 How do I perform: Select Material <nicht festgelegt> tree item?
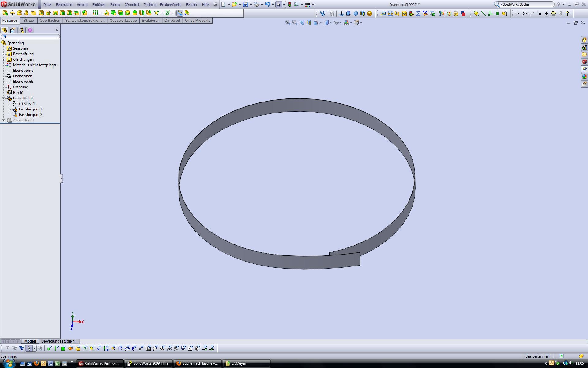(x=35, y=65)
